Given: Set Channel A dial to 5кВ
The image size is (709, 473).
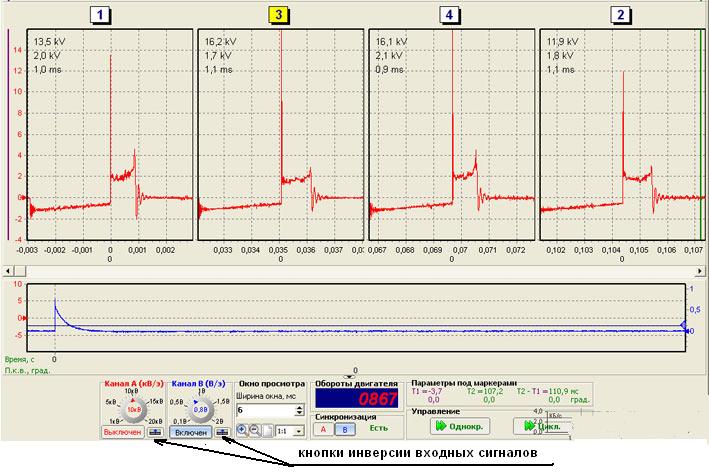Looking at the screenshot, I should (111, 402).
